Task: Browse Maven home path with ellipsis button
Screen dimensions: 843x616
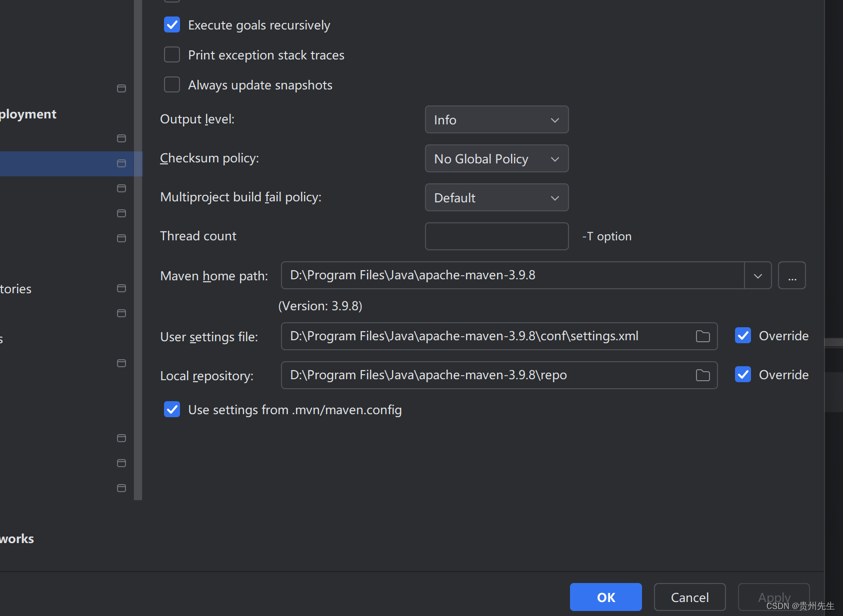Action: [792, 276]
